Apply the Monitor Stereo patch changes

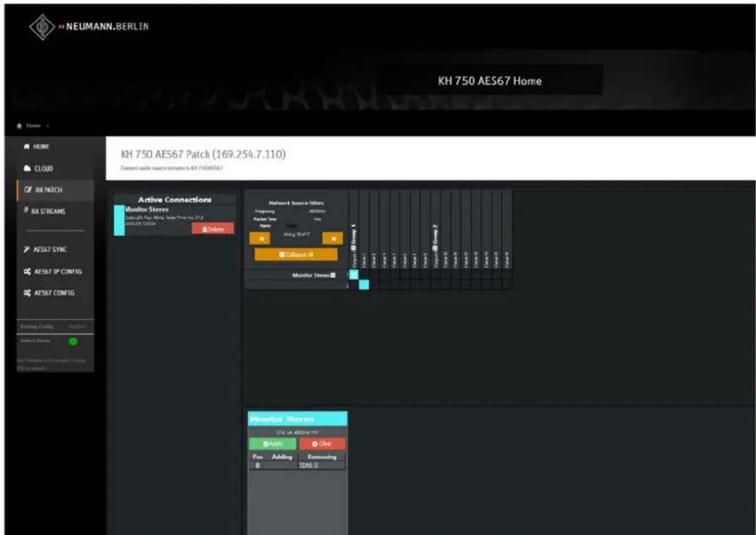tap(272, 443)
